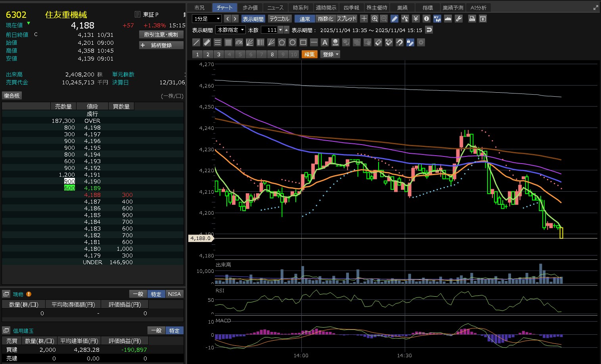Viewport: 601px width, 364px height.
Task: Click the zoom in magnifier icon
Action: (375, 19)
